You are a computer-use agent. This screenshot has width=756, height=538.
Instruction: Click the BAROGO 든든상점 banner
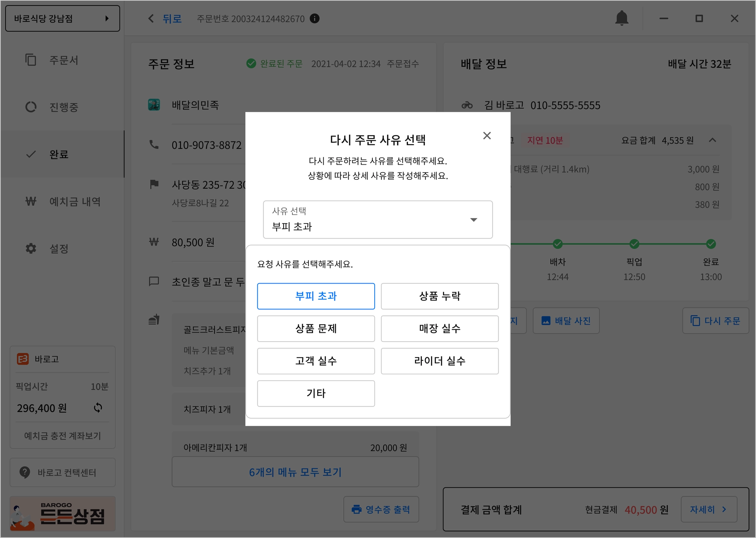tap(62, 514)
